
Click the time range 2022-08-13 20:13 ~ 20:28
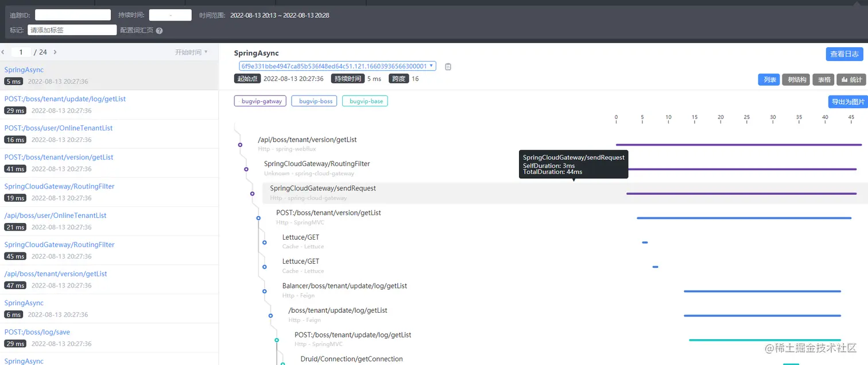(280, 16)
